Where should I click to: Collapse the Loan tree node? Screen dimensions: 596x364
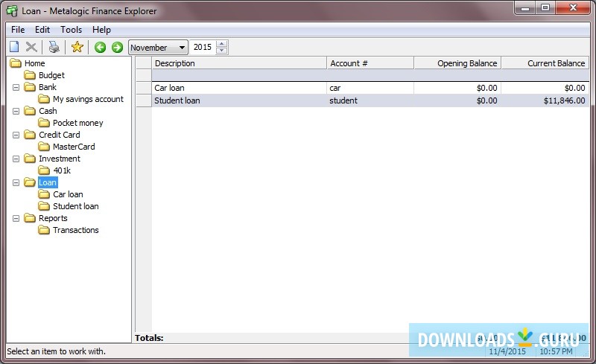pos(16,183)
